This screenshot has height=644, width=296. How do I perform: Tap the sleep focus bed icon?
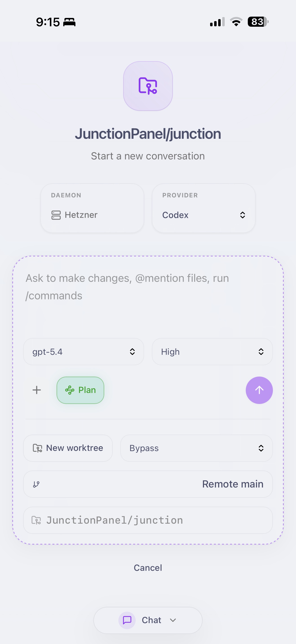(69, 22)
